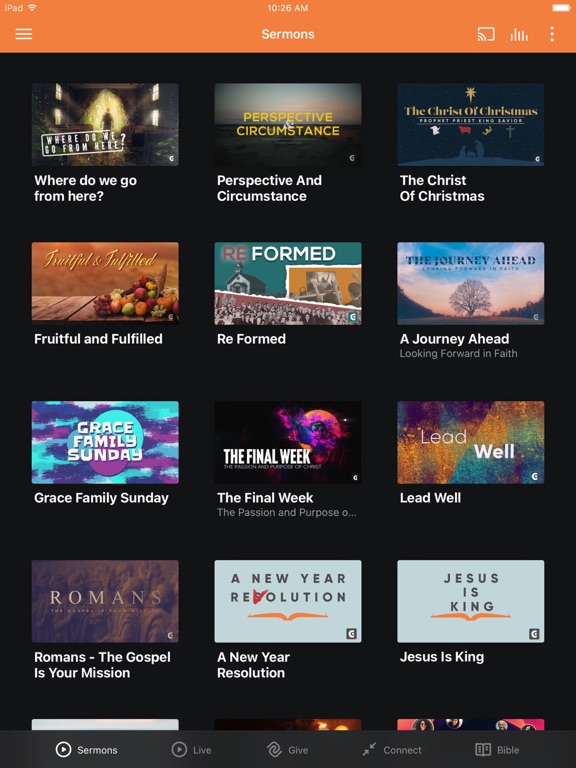Screen dimensions: 576x768
Task: Open the Romans series artwork
Action: pos(105,601)
